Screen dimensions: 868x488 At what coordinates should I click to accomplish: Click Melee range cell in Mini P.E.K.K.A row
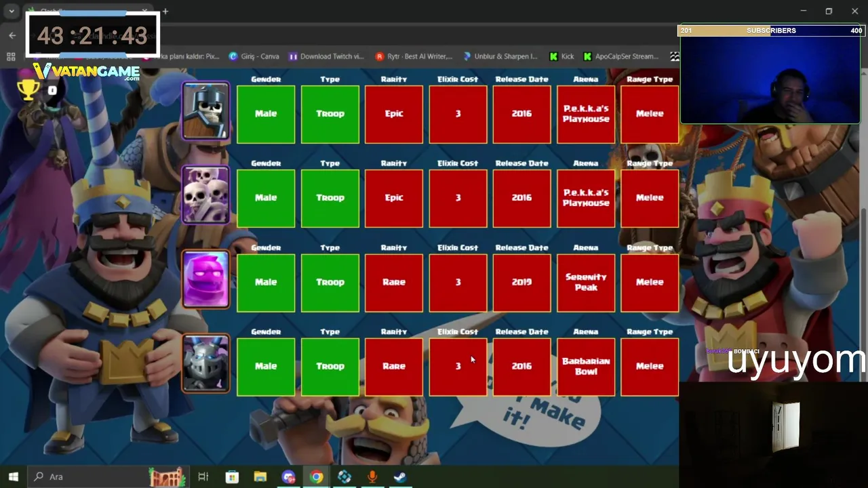coord(650,366)
